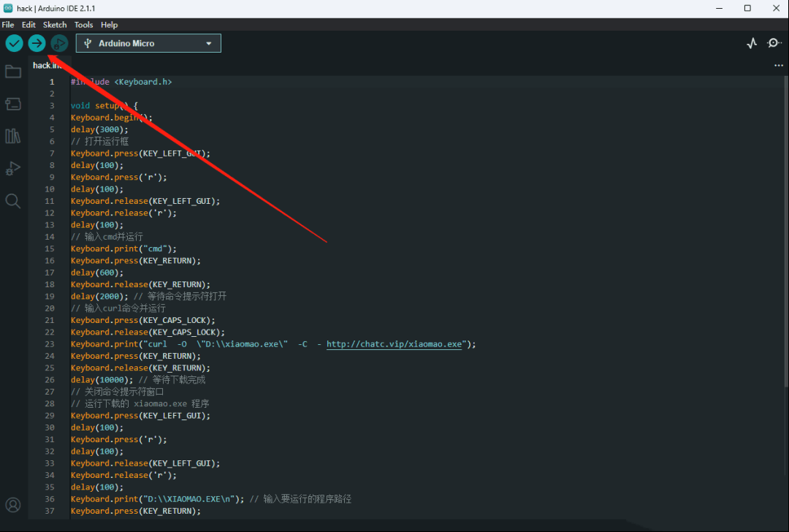Open the Search panel magnifier icon
Screen dimensions: 789x532
pyautogui.click(x=13, y=201)
